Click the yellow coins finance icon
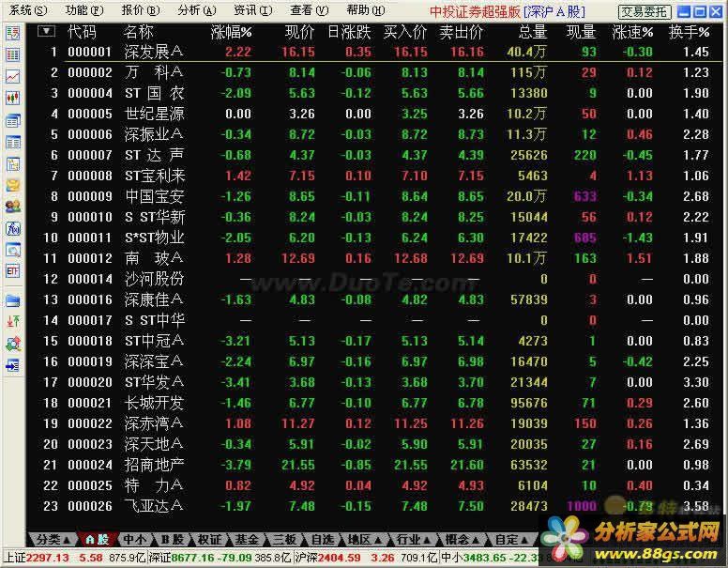 (x=12, y=186)
